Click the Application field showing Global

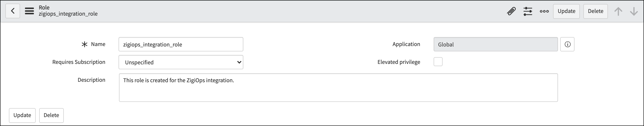coord(496,44)
